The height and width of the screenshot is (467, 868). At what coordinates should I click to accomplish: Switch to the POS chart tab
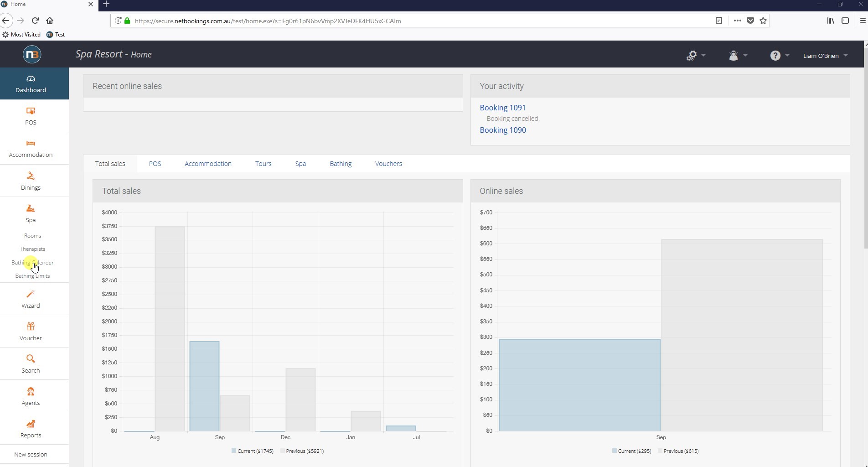[155, 164]
